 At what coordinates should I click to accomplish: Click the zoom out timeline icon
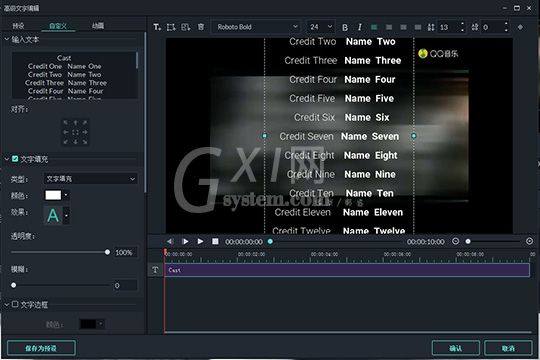click(455, 241)
